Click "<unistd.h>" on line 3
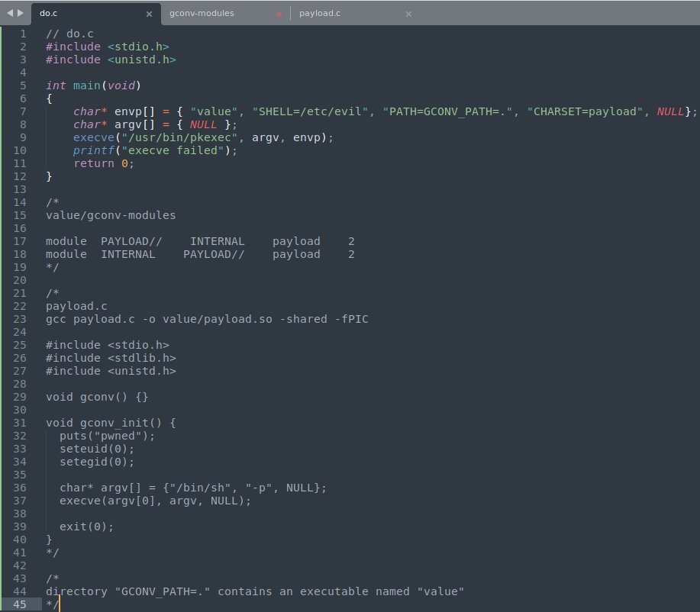This screenshot has width=700, height=612. [141, 60]
